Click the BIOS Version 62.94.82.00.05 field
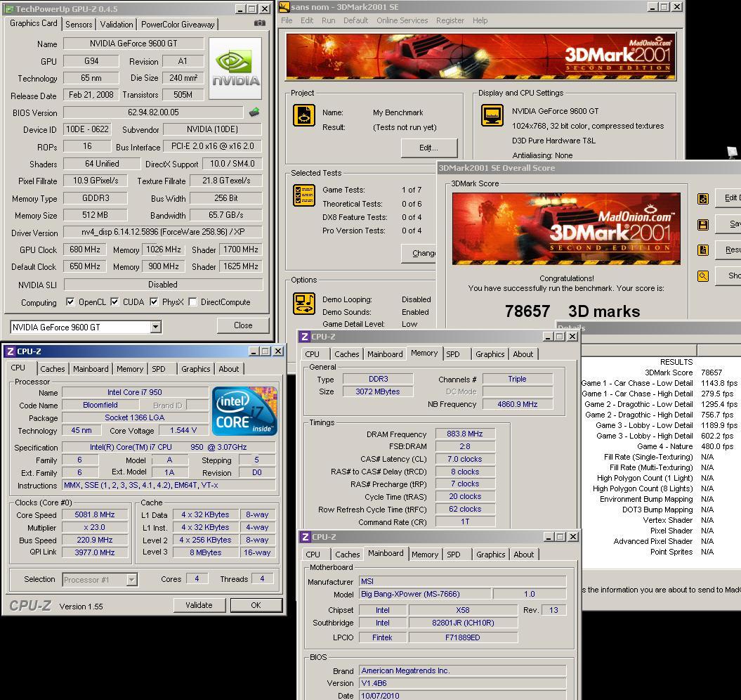 tap(153, 112)
